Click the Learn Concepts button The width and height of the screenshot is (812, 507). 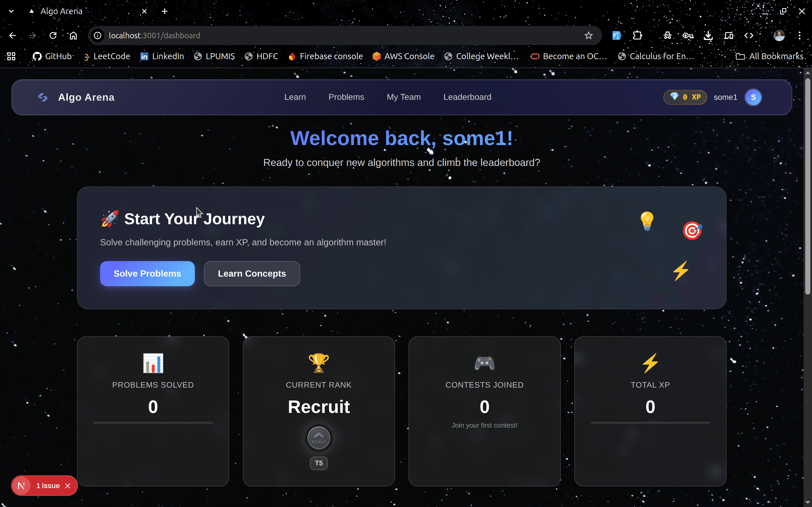point(252,273)
